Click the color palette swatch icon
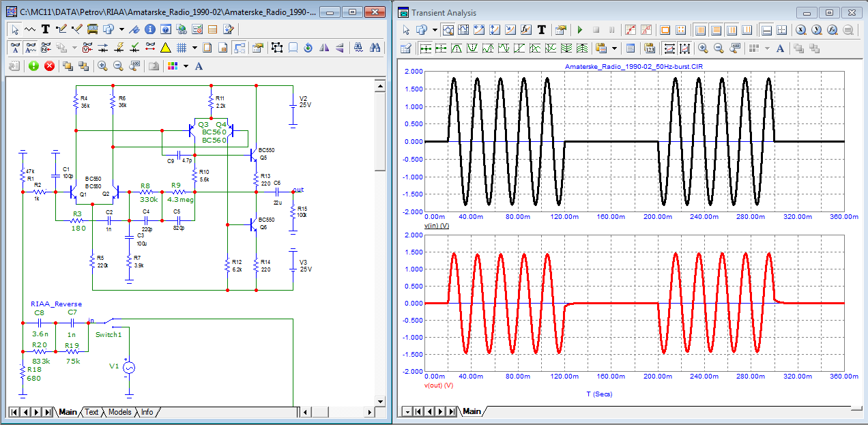Screen dimensions: 868x425 pos(173,66)
